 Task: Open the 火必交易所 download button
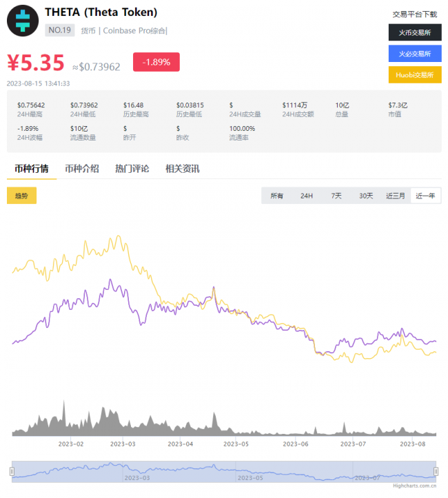[415, 54]
